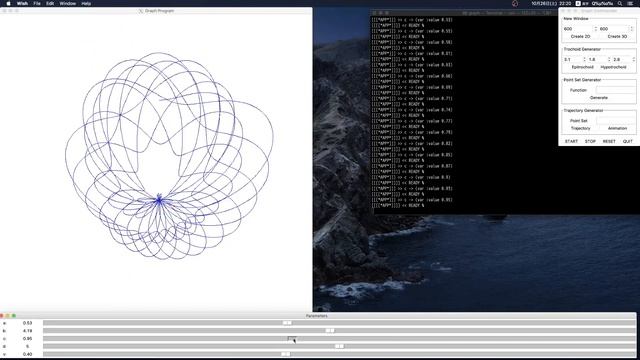
Task: Click the slider handle for parameter c
Action: (x=292, y=338)
